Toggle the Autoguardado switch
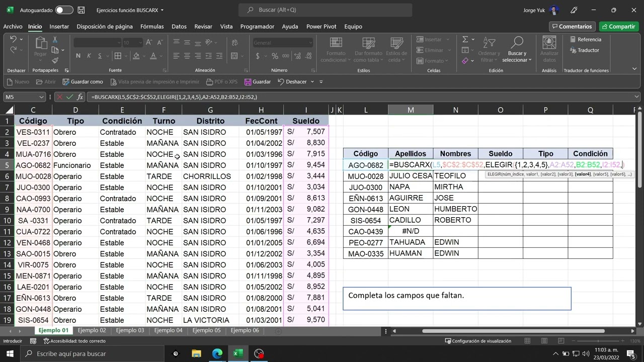 64,10
